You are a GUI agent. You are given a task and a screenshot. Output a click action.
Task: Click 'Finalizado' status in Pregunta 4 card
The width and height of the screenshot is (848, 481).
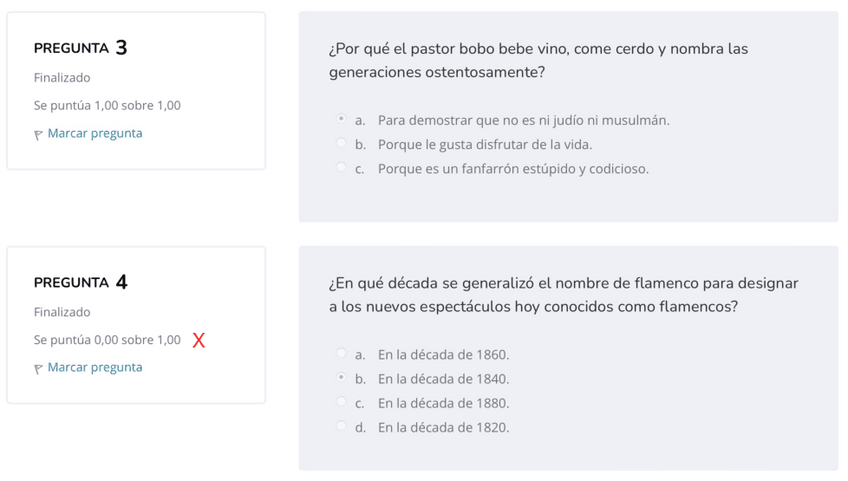click(62, 312)
